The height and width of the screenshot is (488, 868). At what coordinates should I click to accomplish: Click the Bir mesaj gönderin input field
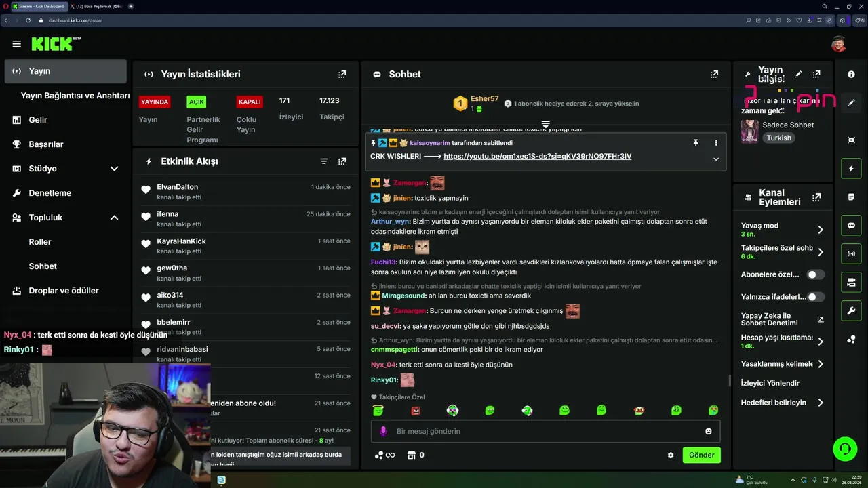coord(545,431)
